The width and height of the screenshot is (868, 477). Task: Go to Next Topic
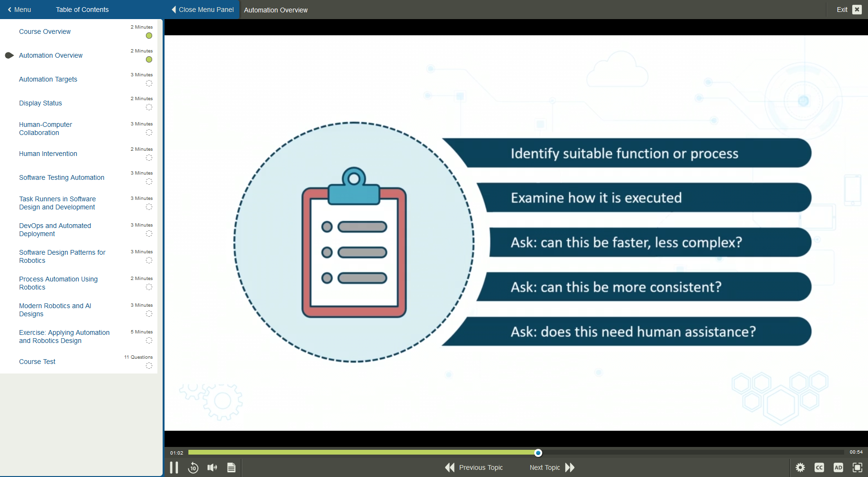coord(552,467)
